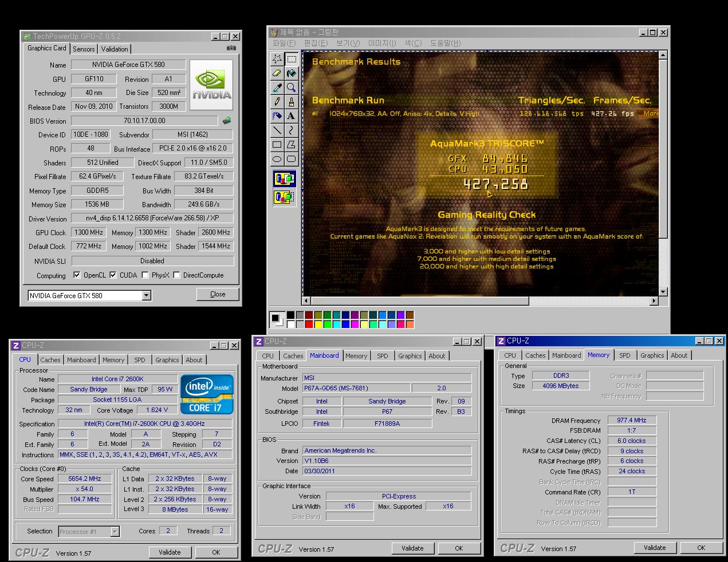This screenshot has width=728, height=562.
Task: Click Validate in the rightmost CPU-Z Memory window
Action: pyautogui.click(x=655, y=548)
